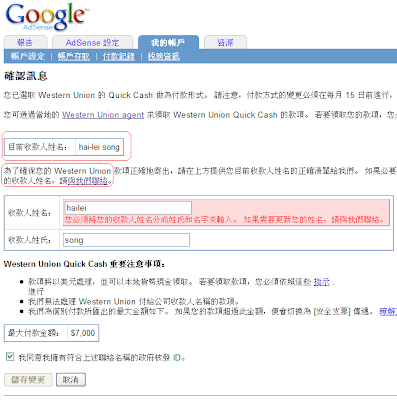Click the Google AdSense logo
The width and height of the screenshot is (397, 400).
click(47, 17)
